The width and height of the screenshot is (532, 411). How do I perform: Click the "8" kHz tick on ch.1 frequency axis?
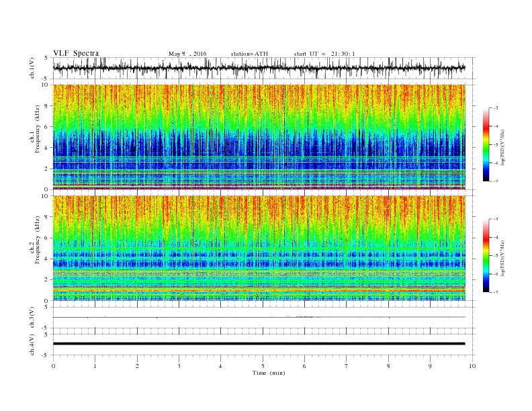[47, 106]
